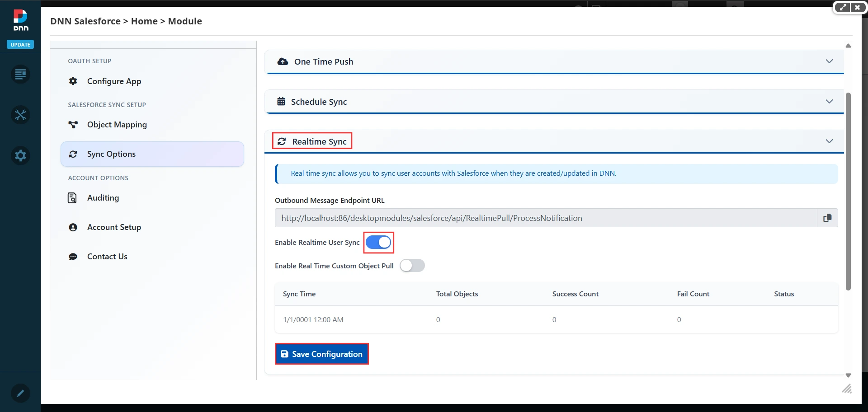
Task: Click the scroll up arrow
Action: pos(848,46)
